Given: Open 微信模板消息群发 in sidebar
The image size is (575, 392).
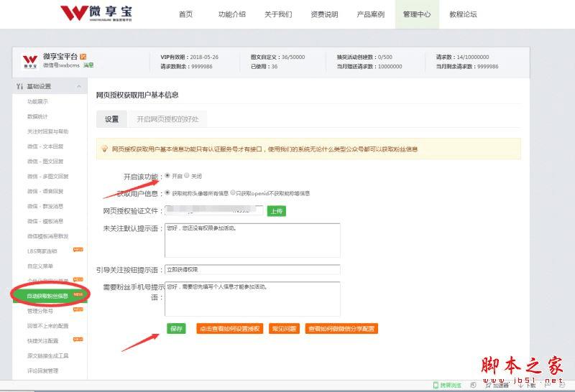Looking at the screenshot, I should 47,237.
